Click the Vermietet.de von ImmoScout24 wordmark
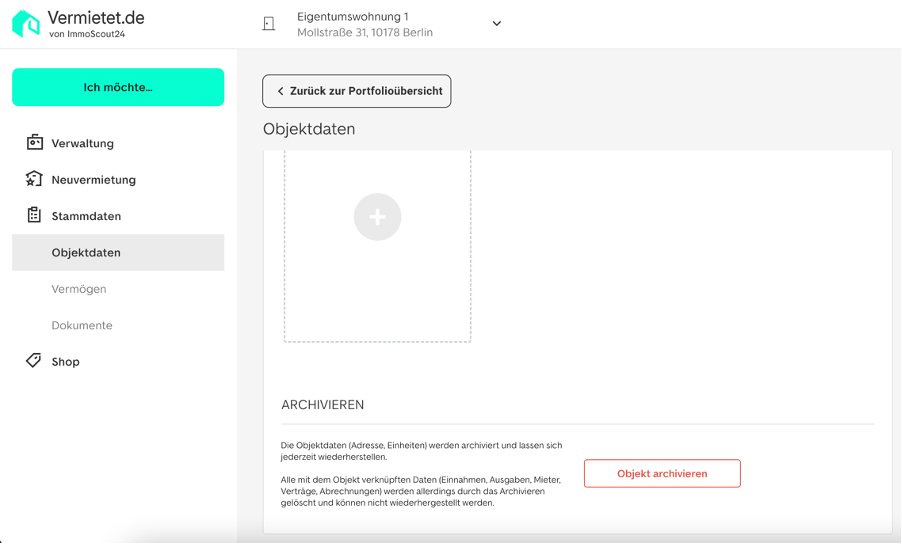 [96, 24]
